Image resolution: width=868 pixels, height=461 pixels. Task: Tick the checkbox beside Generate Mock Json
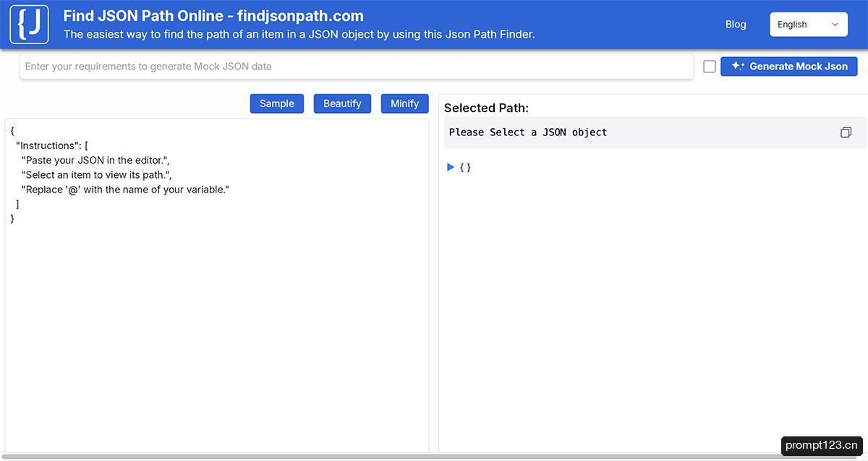click(x=710, y=67)
